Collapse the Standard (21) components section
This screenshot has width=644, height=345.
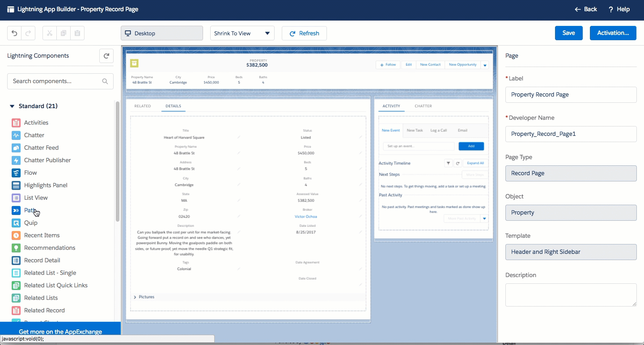(x=12, y=106)
